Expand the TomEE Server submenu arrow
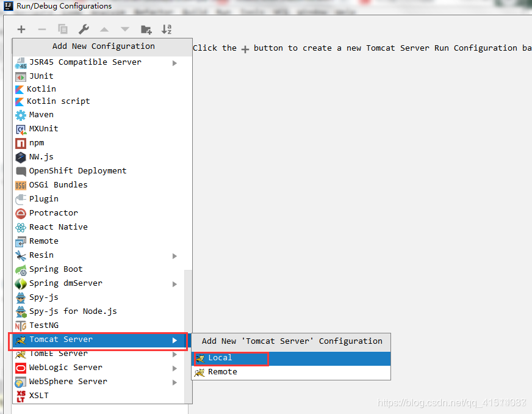Screen dimensions: 532x414 [x=174, y=355]
